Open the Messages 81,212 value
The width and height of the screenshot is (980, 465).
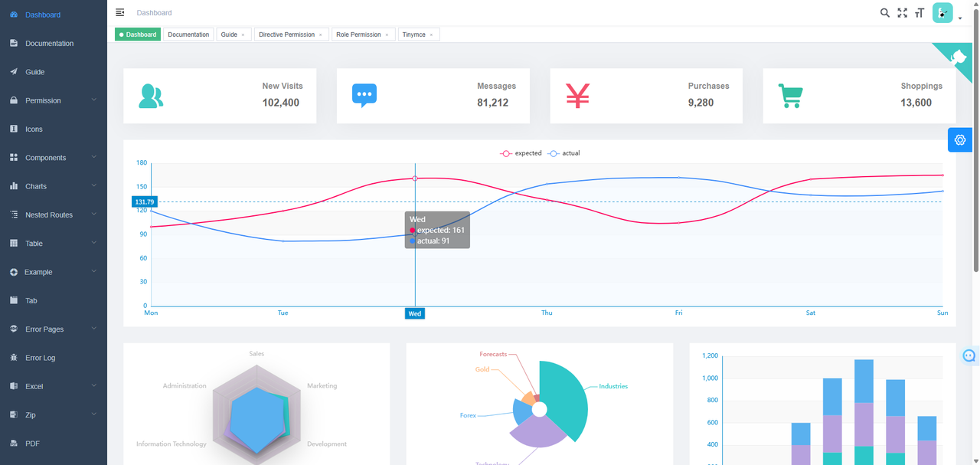493,103
